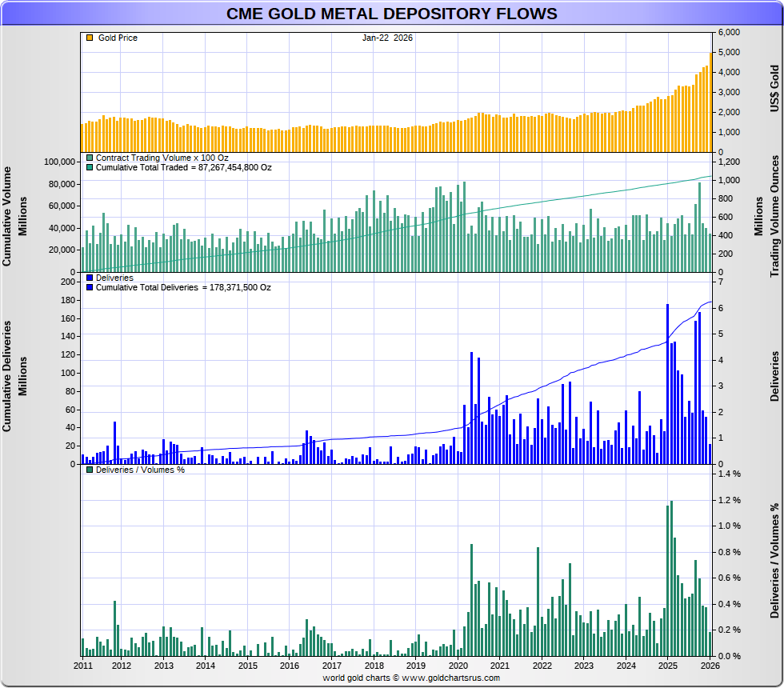
Task: Click the 2011 x-axis label
Action: tap(83, 666)
